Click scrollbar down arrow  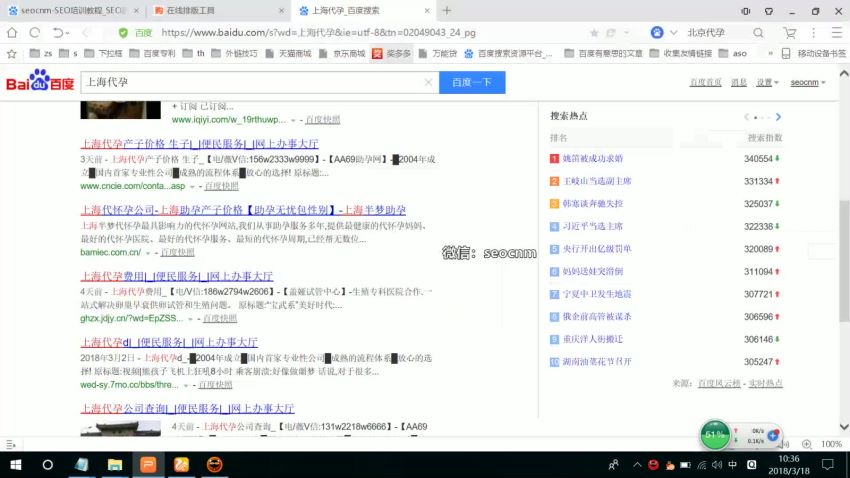tap(844, 427)
